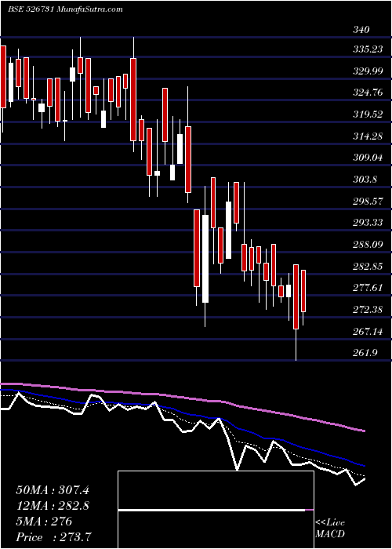Click the 272.38 price axis label
The height and width of the screenshot is (549, 392).
368,310
